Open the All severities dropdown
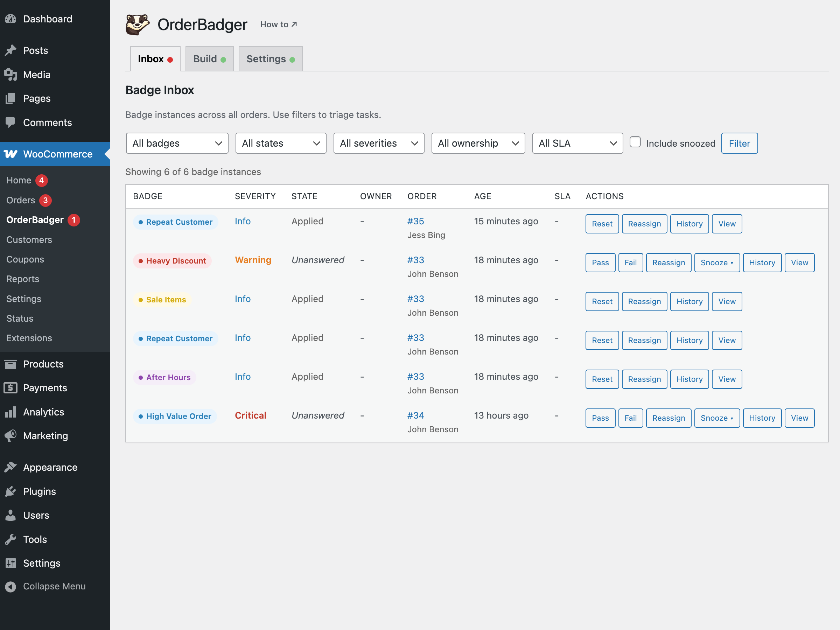 [x=379, y=143]
